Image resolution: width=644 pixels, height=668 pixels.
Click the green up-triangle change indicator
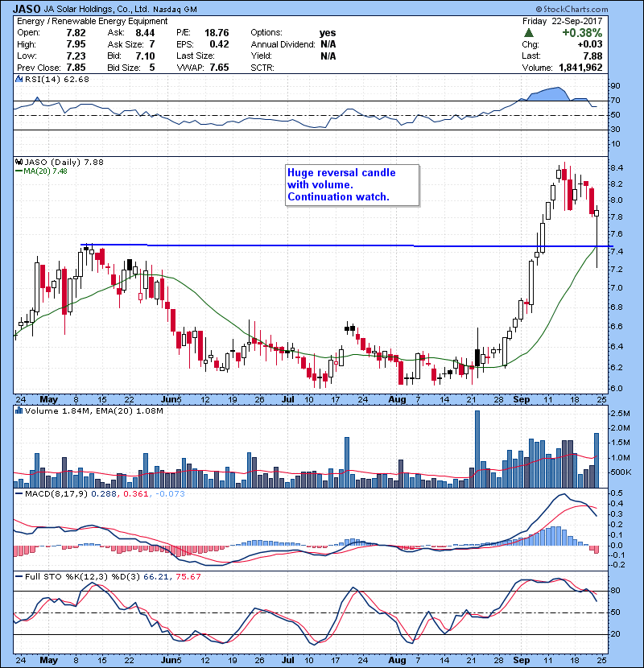[x=529, y=33]
